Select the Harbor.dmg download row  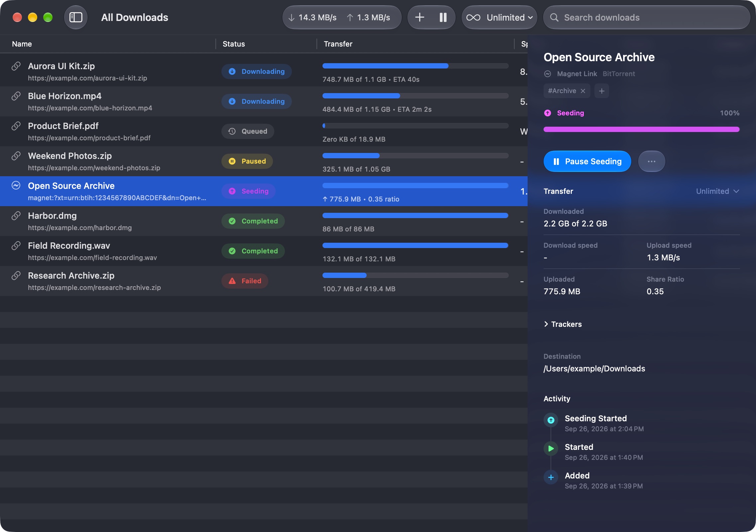click(264, 221)
